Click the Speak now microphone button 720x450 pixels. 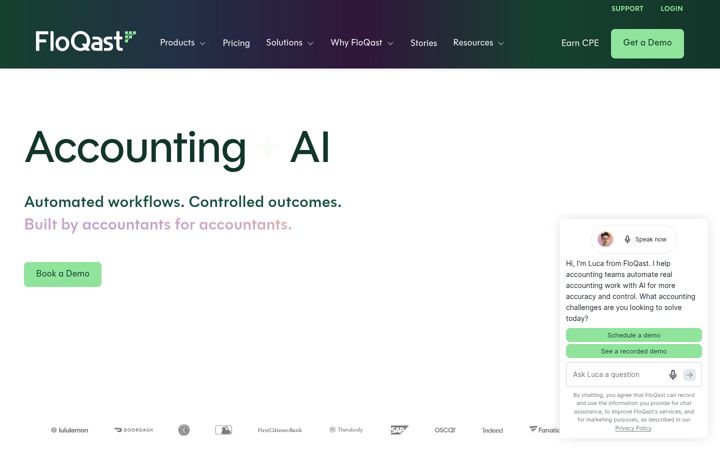[x=645, y=239]
